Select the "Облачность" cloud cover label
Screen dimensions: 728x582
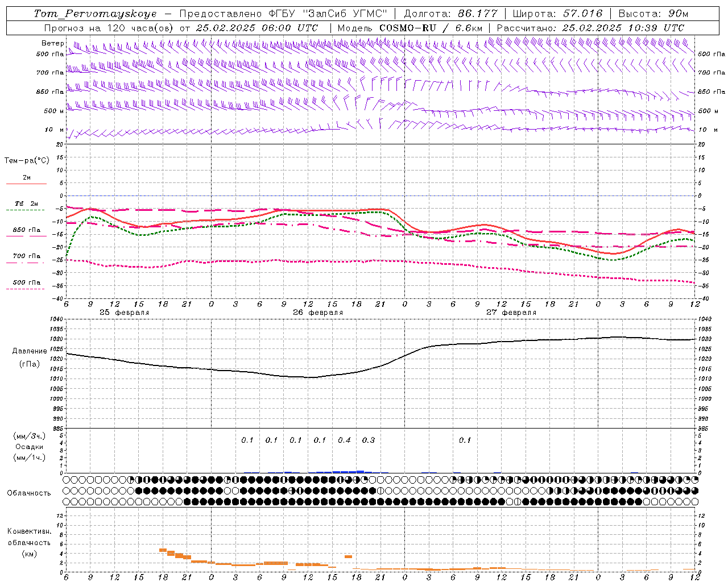pyautogui.click(x=29, y=493)
